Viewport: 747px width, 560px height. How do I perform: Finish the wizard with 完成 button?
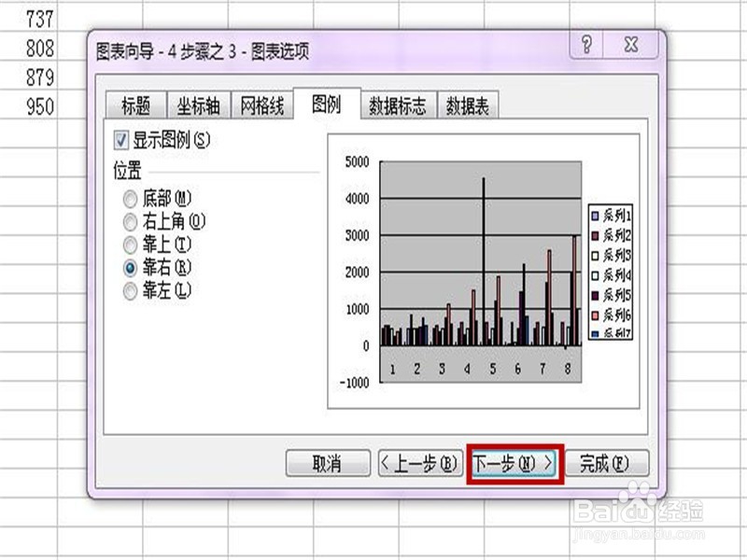pos(607,460)
